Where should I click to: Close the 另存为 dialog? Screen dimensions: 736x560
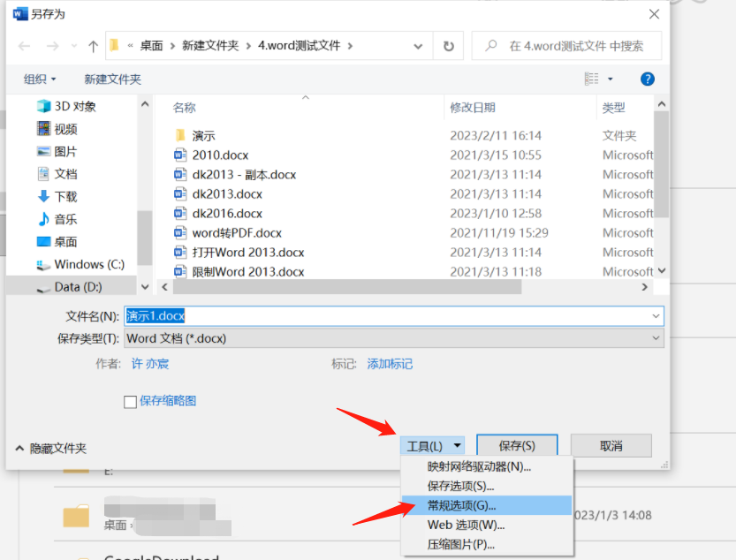tap(654, 14)
